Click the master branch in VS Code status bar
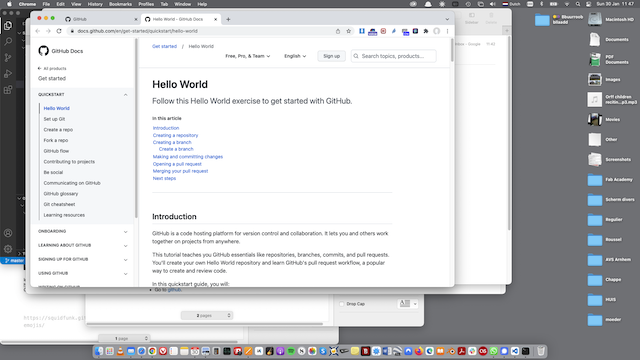This screenshot has width=640, height=360. click(14, 260)
